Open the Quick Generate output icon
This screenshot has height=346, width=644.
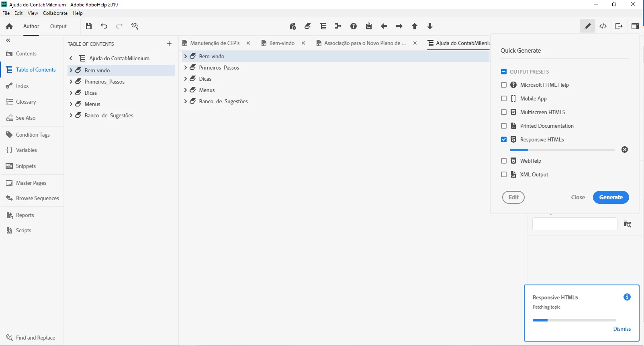tap(619, 26)
